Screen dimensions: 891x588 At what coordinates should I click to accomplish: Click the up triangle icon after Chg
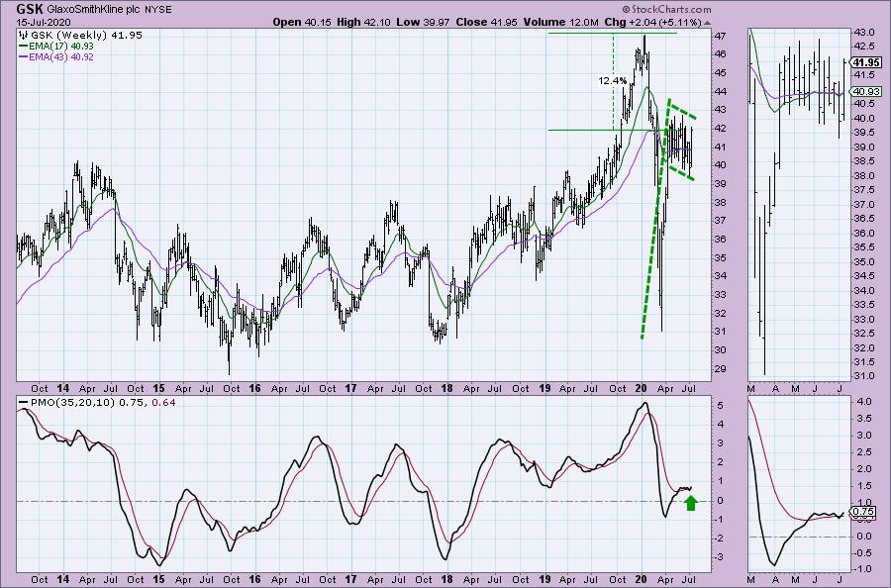707,24
